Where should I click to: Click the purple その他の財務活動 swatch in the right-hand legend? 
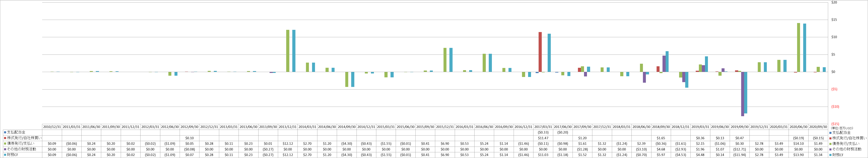pos(830,149)
